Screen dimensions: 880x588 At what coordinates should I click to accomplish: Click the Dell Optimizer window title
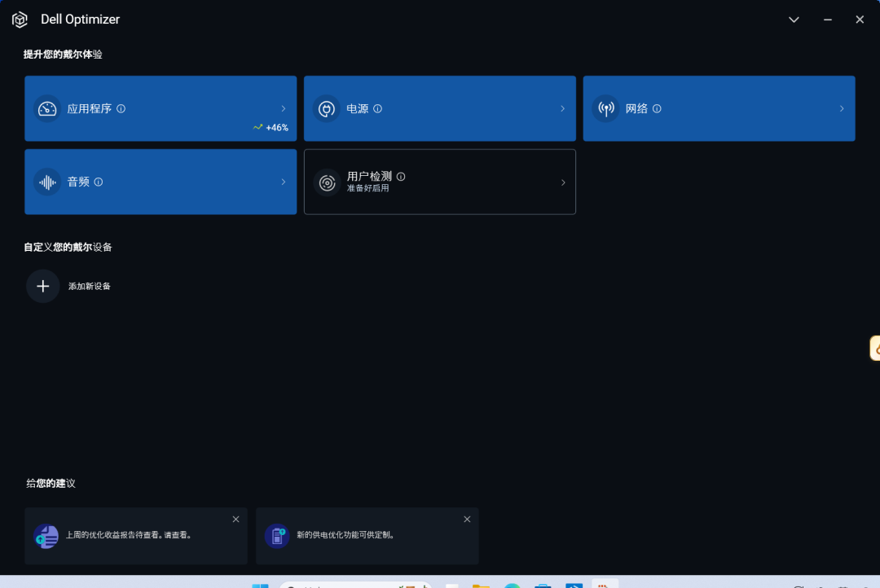click(80, 20)
